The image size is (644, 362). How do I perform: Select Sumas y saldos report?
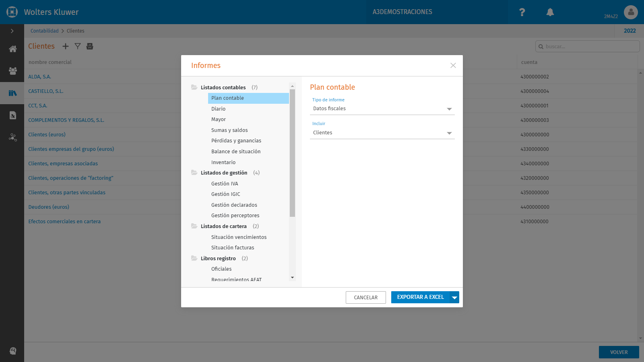229,130
